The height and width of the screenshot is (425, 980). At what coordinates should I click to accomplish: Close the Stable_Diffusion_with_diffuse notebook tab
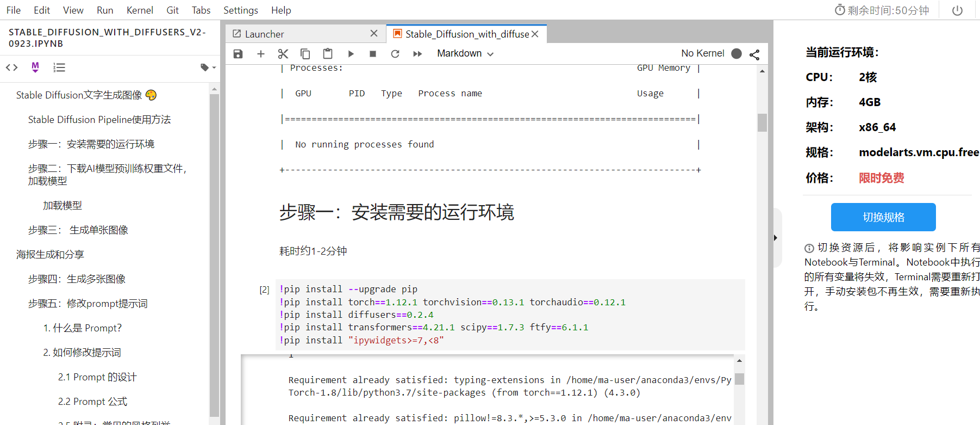(x=535, y=34)
